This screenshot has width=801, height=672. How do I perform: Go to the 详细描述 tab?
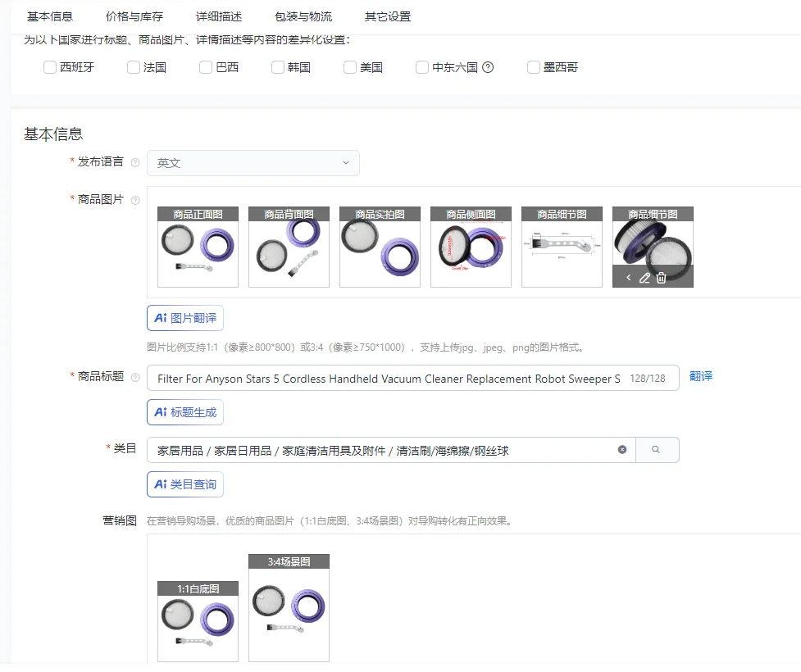click(219, 17)
